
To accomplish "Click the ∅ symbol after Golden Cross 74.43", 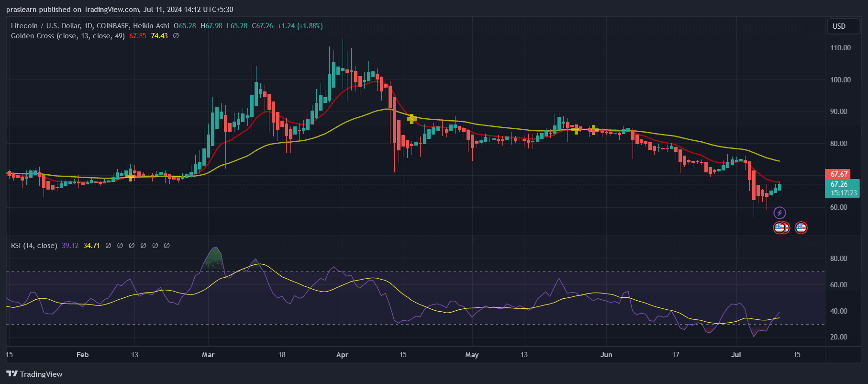I will coord(176,36).
